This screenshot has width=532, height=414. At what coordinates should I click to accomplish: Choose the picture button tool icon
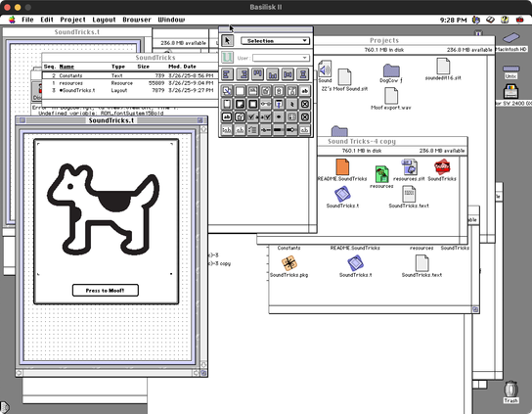[x=240, y=117]
